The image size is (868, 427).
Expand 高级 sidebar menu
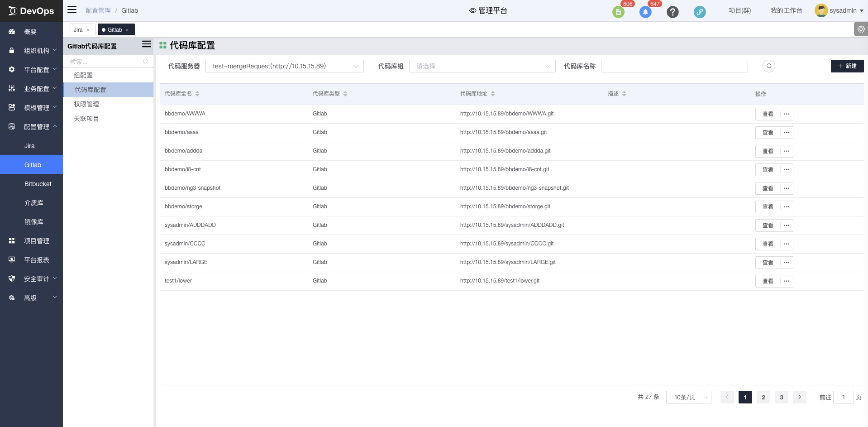31,298
